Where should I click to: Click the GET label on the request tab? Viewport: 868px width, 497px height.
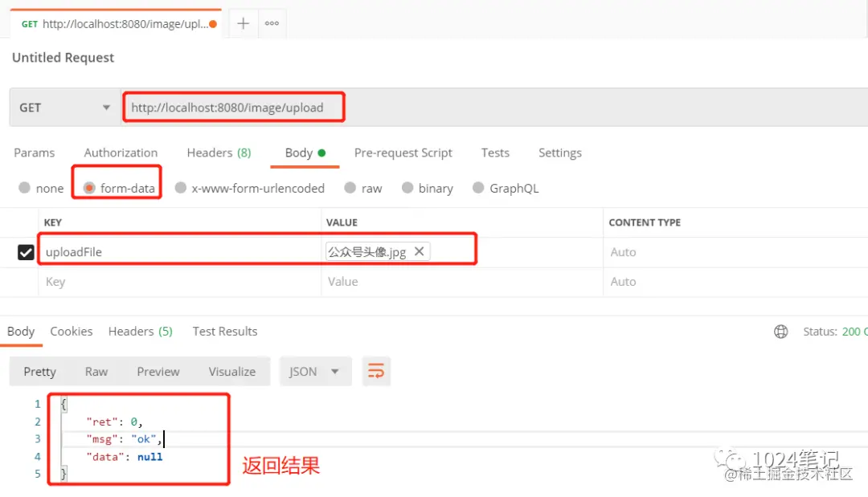29,23
